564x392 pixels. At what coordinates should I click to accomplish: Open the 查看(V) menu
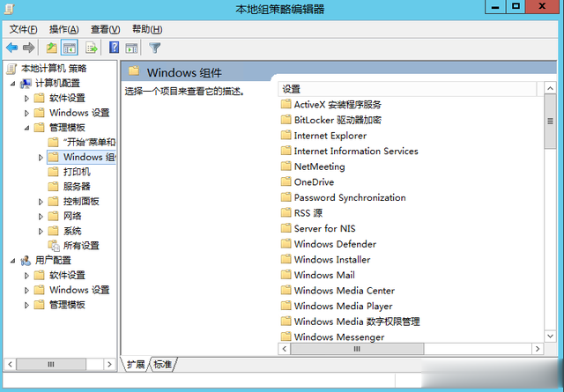105,29
